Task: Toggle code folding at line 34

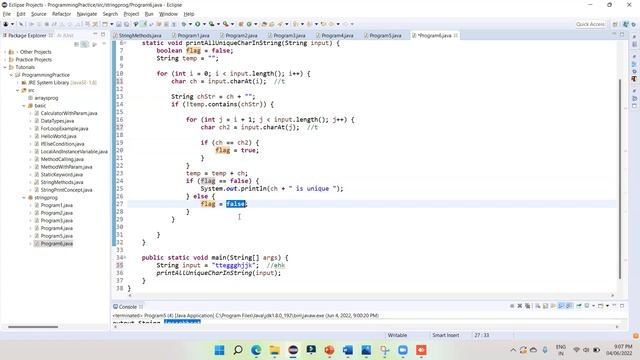Action: [125, 258]
